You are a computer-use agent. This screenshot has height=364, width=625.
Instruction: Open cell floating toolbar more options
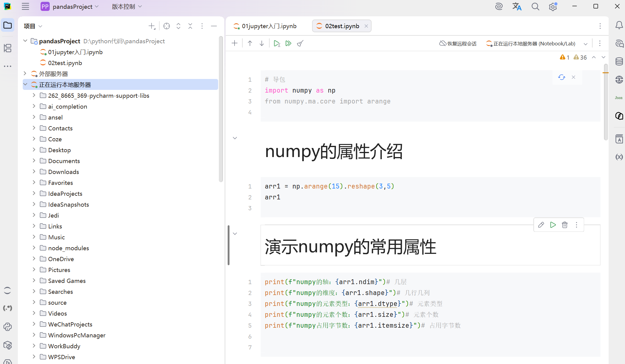click(577, 225)
